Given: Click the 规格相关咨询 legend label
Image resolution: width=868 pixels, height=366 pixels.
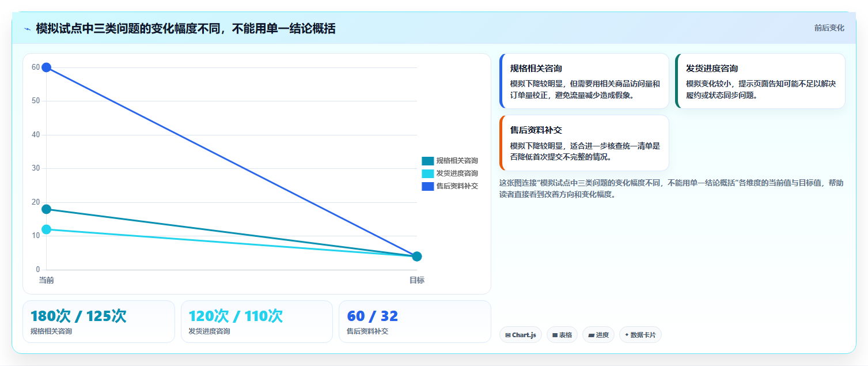Looking at the screenshot, I should point(457,161).
